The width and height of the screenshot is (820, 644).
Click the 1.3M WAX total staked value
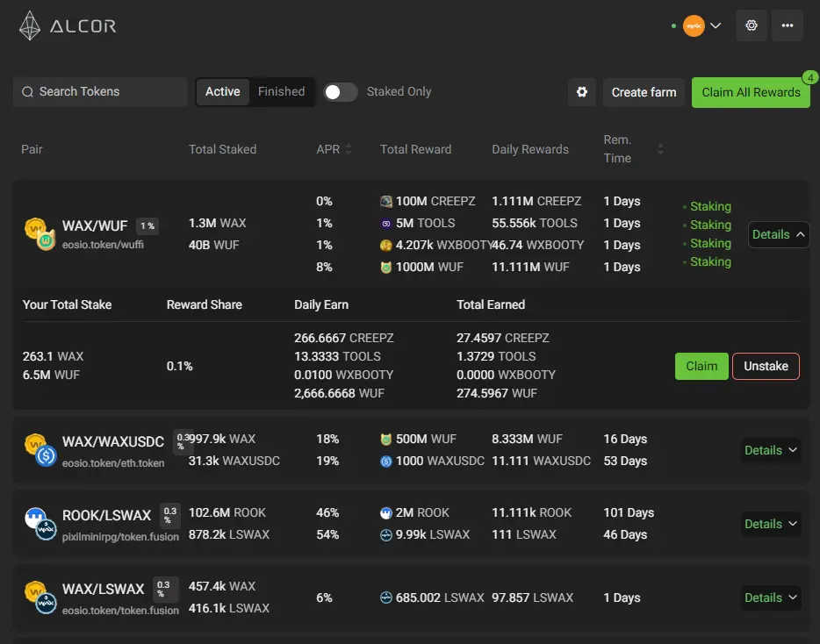pos(217,223)
